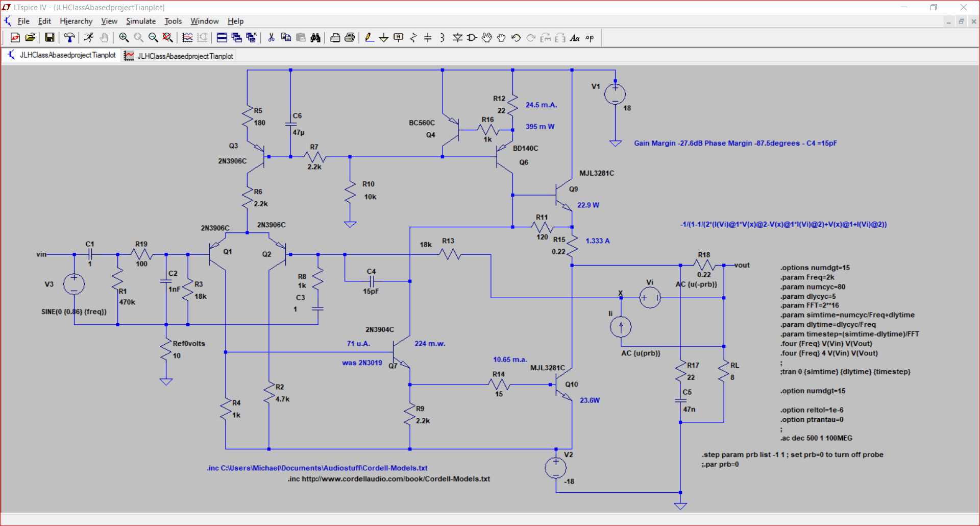Halt the simulation with the hand icon
The height and width of the screenshot is (526, 980).
pos(104,38)
